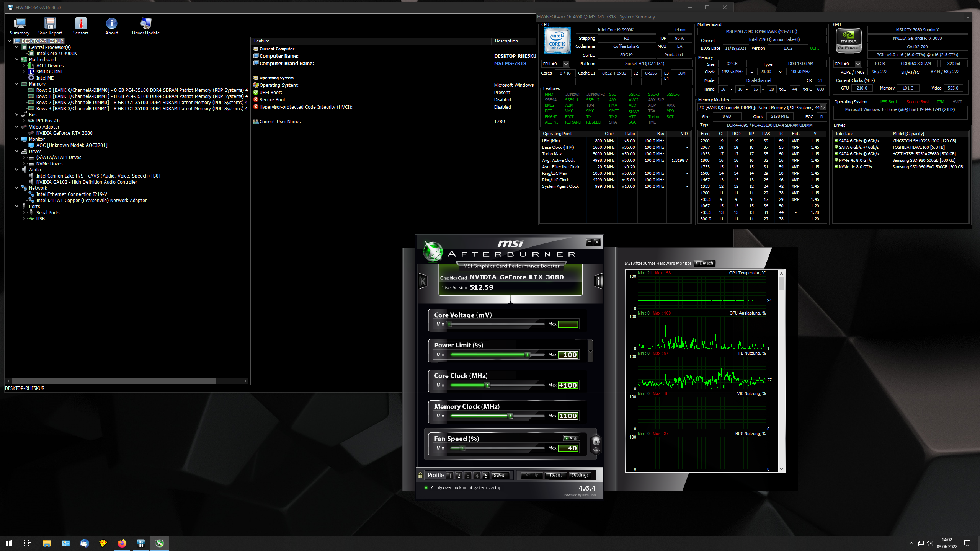Toggle fan speed Auto mode
This screenshot has height=551, width=980.
(x=572, y=439)
